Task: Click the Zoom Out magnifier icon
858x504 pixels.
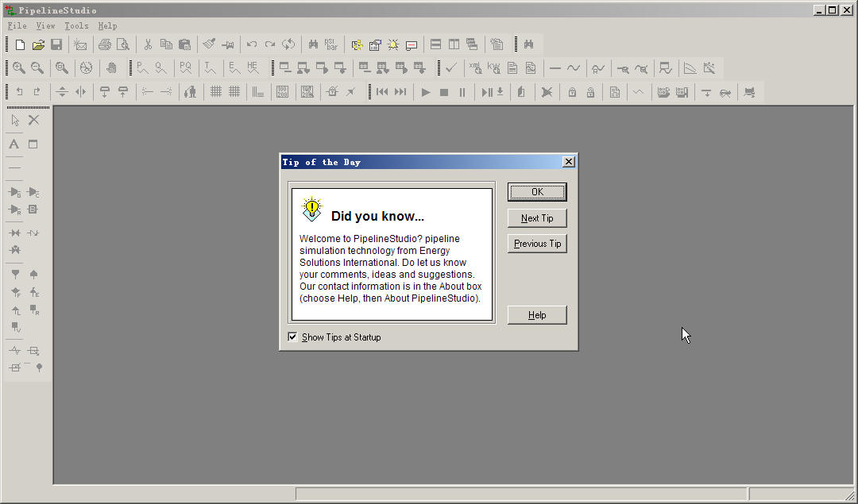Action: 37,67
